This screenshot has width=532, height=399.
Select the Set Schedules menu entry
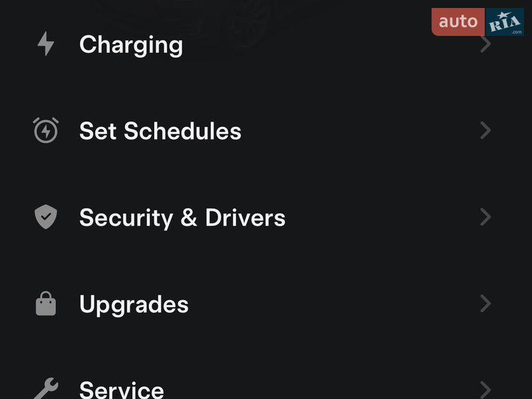pos(160,130)
